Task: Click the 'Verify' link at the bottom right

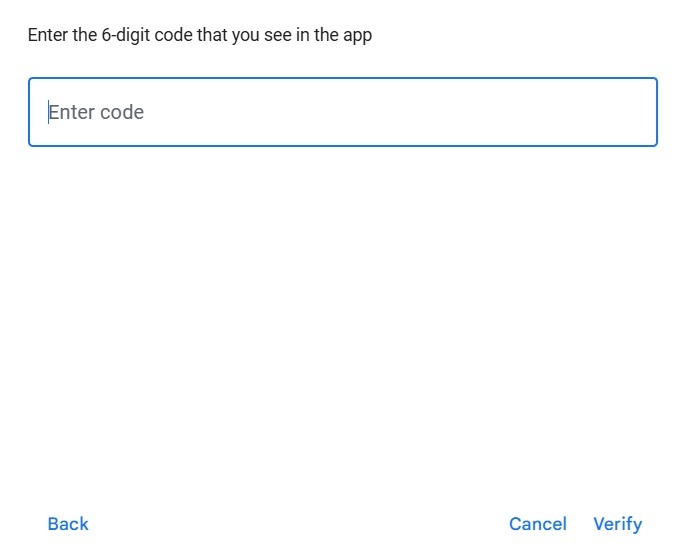Action: pyautogui.click(x=617, y=524)
